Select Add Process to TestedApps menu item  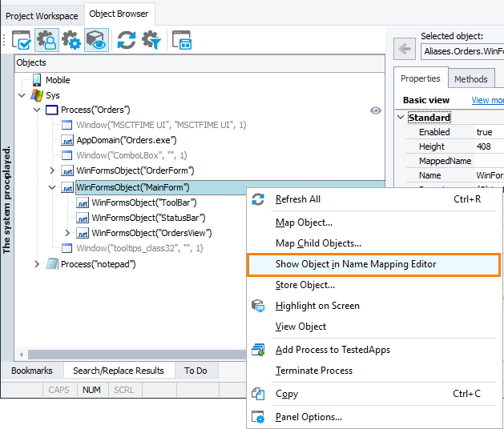(x=333, y=350)
